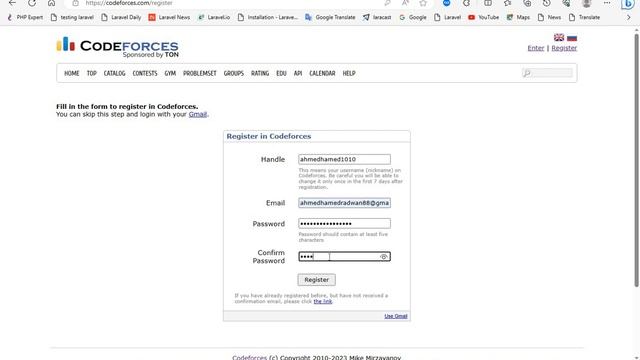
Task: Click the browser address bar URL
Action: (129, 3)
